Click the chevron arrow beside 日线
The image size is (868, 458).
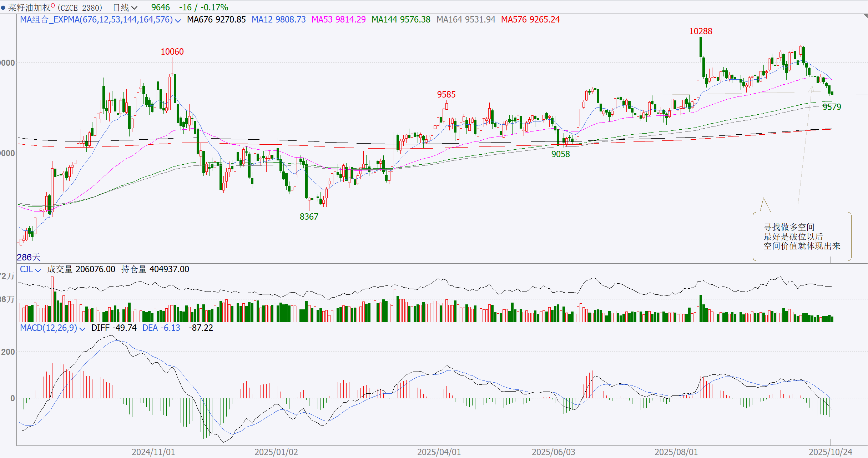point(135,8)
